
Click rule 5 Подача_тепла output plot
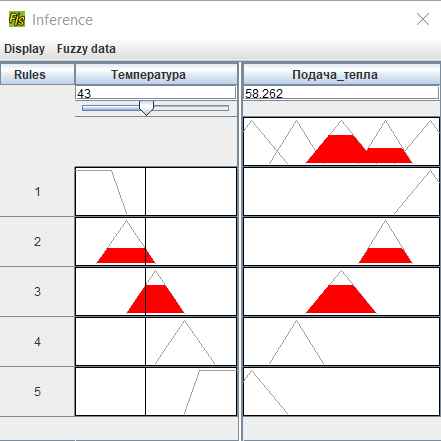pyautogui.click(x=342, y=391)
